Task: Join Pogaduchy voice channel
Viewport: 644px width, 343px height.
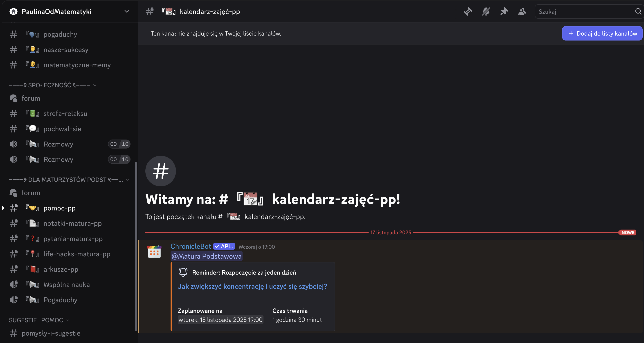Action: pos(60,300)
